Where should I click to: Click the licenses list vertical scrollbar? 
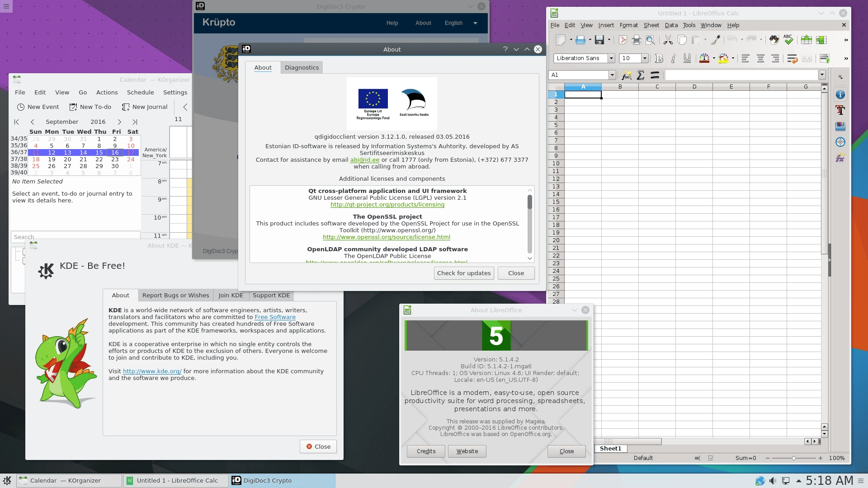click(x=529, y=224)
